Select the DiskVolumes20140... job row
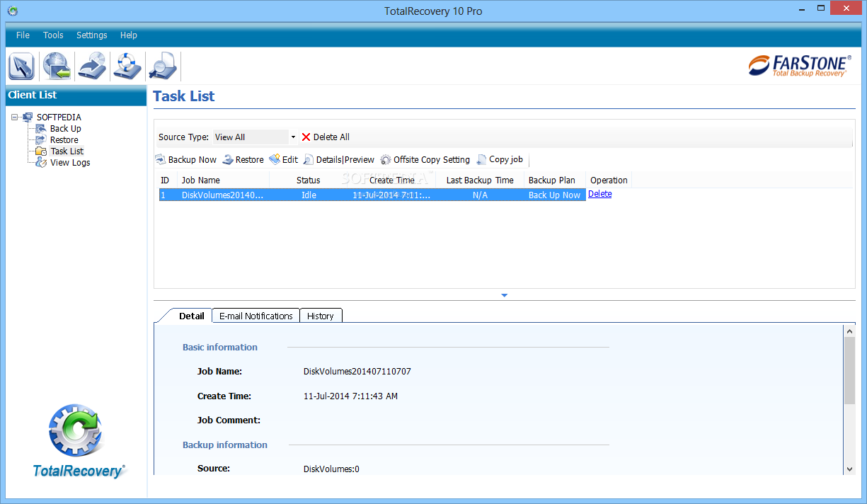Image resolution: width=867 pixels, height=504 pixels. (372, 195)
